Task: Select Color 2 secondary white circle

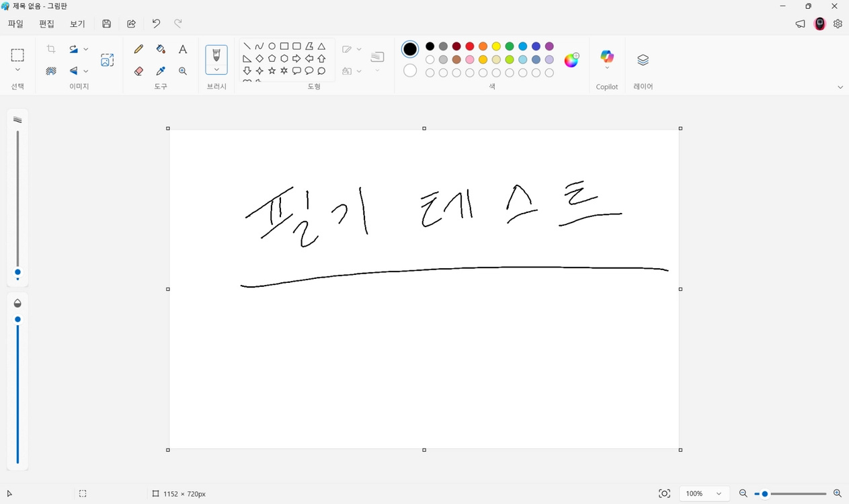Action: pyautogui.click(x=410, y=71)
